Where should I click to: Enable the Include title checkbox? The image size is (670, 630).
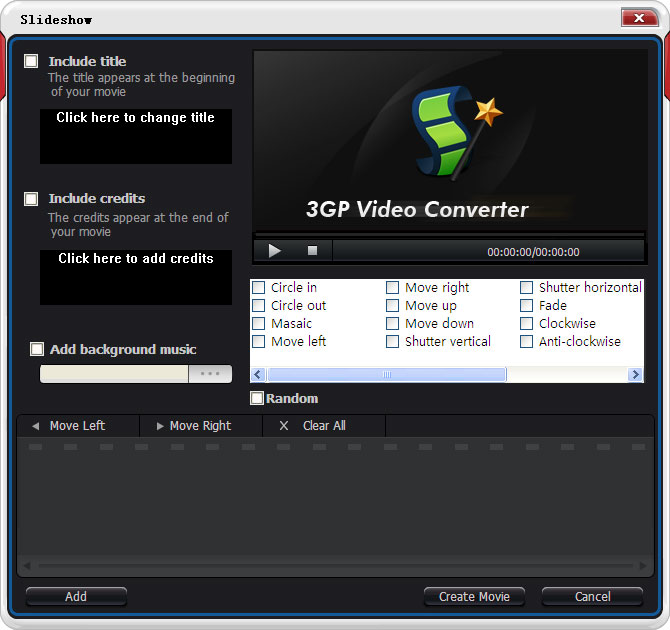32,61
